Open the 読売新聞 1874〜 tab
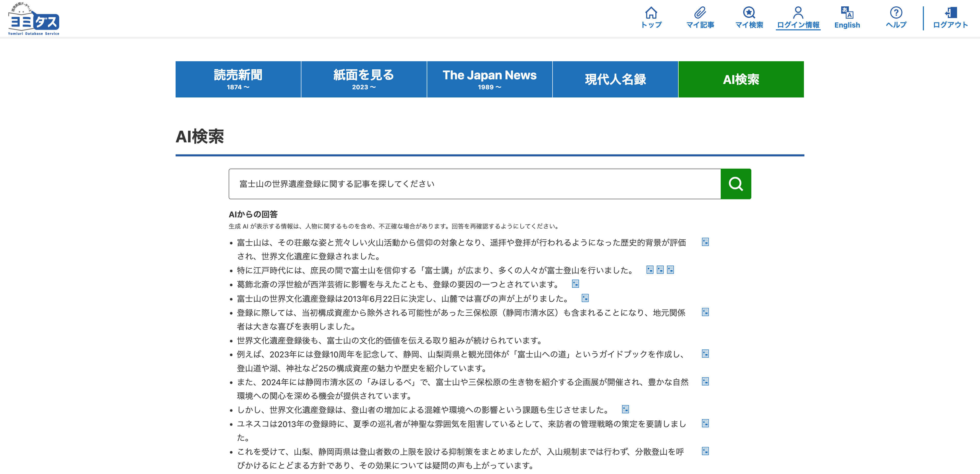980x474 pixels. point(238,79)
